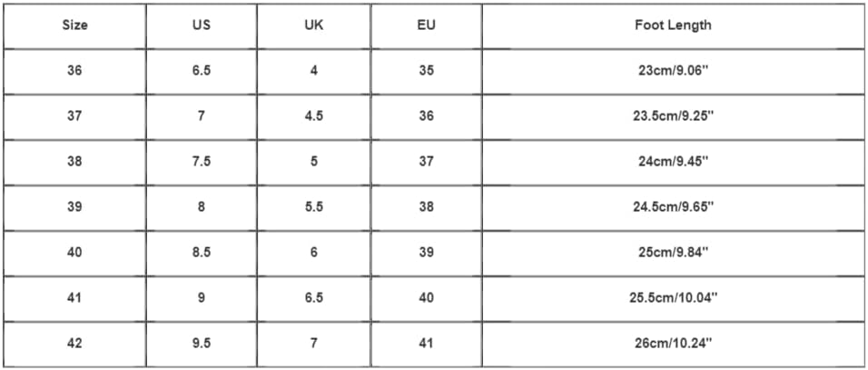Click the 24.5cm/9.65" foot length cell
Screen dimensions: 868x370
pos(673,207)
